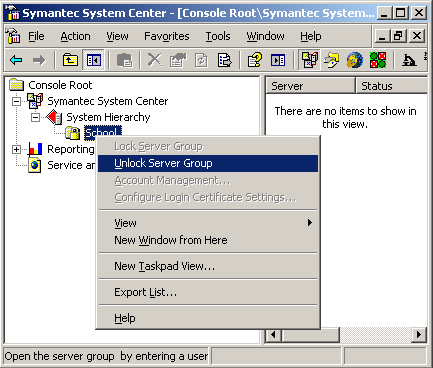This screenshot has height=368, width=433.
Task: Close the inner console child window
Action: (417, 36)
